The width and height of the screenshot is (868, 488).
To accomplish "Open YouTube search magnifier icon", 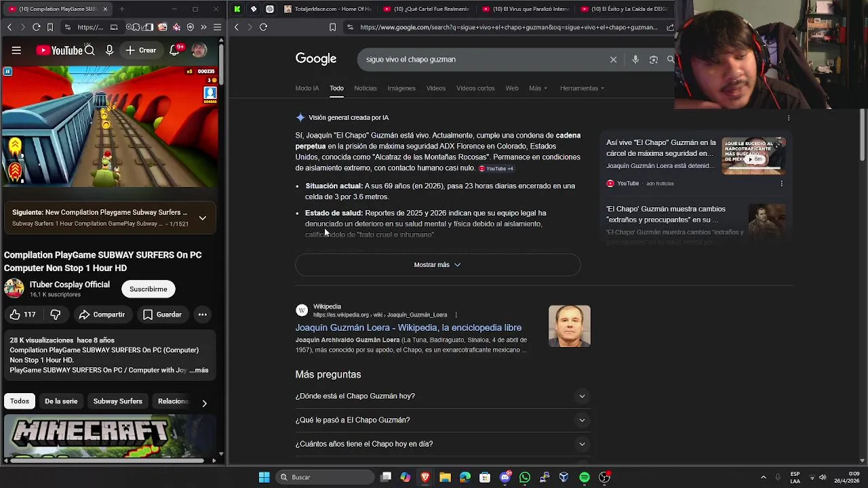I will click(90, 50).
